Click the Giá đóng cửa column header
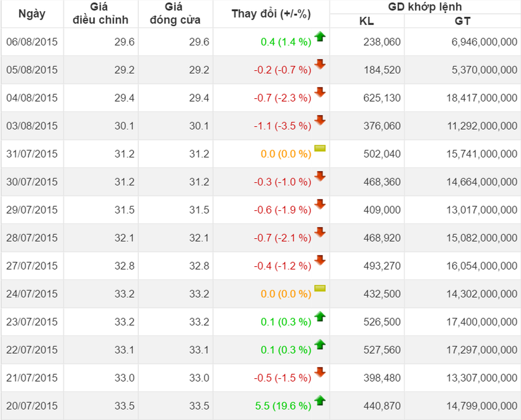Viewport: 521px width, 420px height. [x=175, y=14]
